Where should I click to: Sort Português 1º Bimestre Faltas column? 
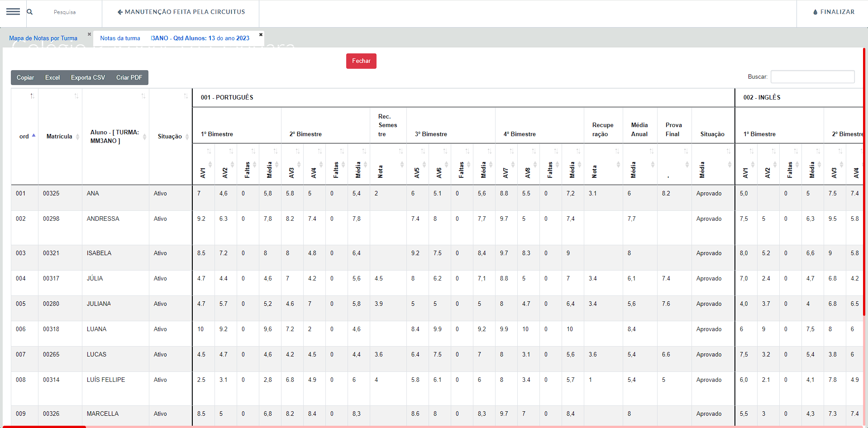click(248, 164)
